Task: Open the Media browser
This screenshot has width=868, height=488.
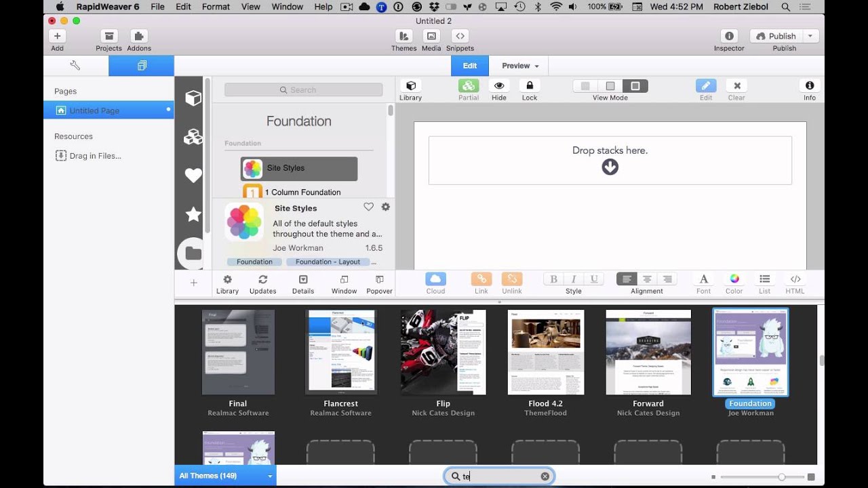Action: tap(431, 36)
